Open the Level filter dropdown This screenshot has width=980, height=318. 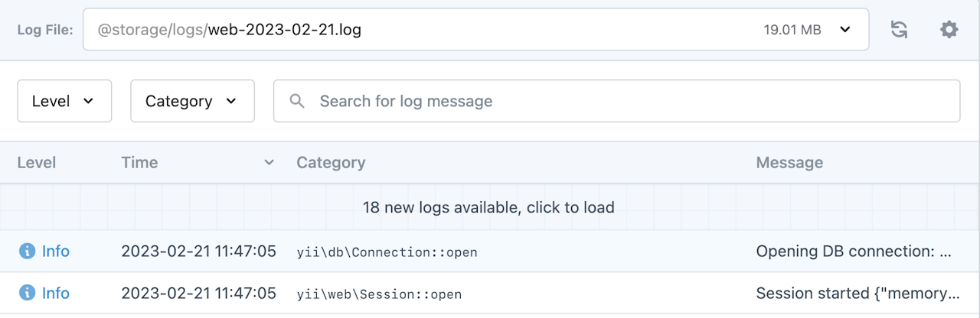pos(64,101)
